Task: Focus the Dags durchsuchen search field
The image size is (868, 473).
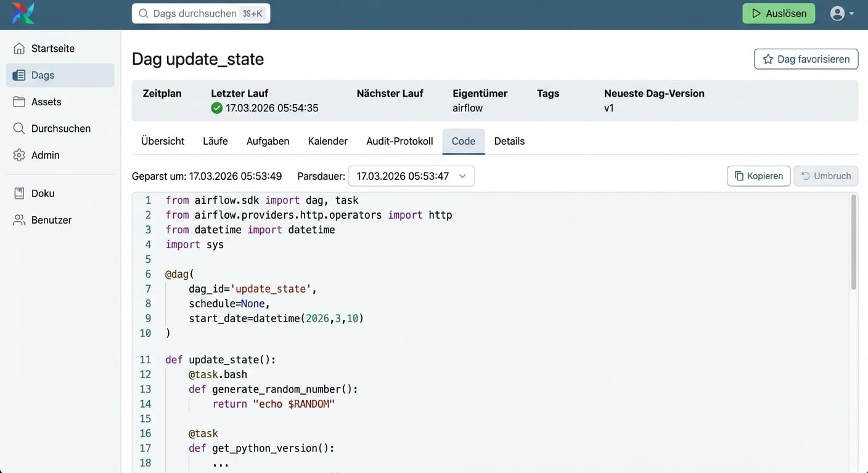Action: point(201,14)
